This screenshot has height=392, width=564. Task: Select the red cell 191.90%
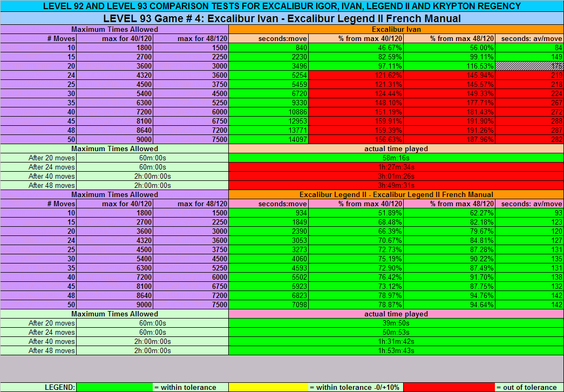pos(449,121)
